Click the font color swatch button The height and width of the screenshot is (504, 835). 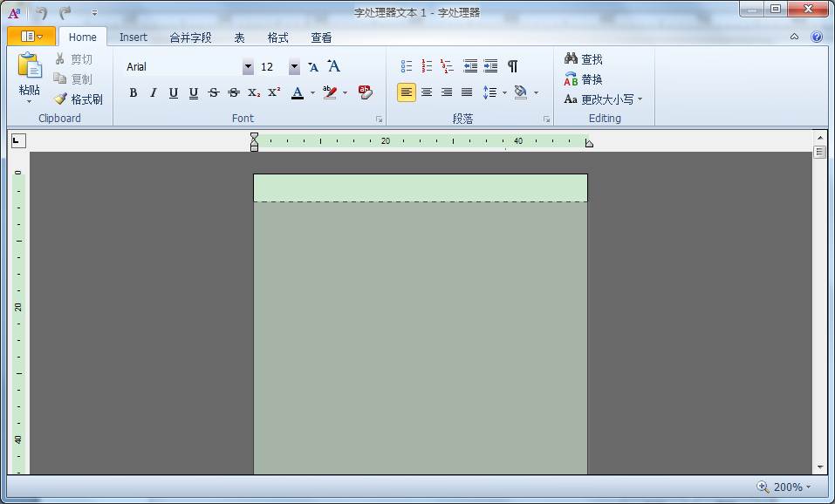[298, 92]
